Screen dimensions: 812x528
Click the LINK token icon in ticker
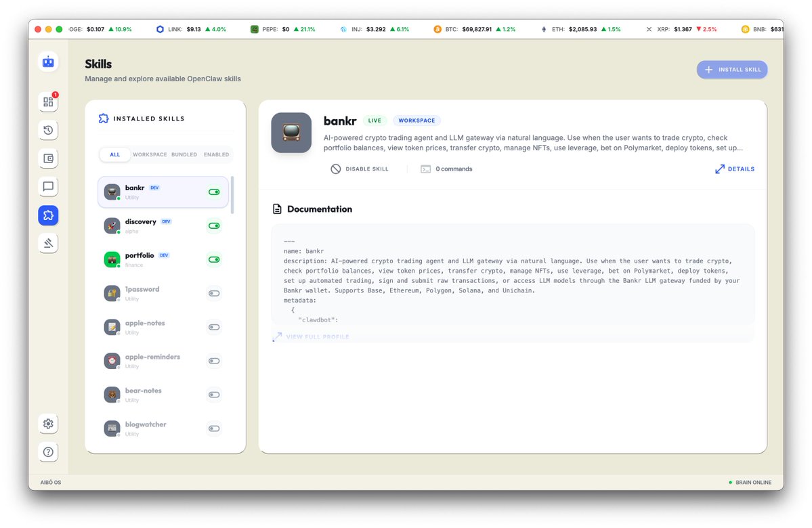pyautogui.click(x=160, y=30)
